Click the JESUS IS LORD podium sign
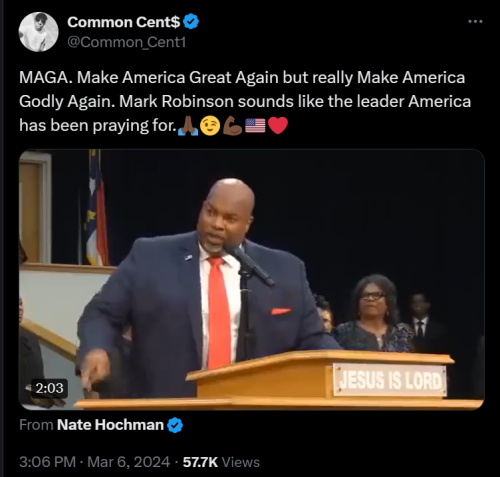 pos(390,380)
